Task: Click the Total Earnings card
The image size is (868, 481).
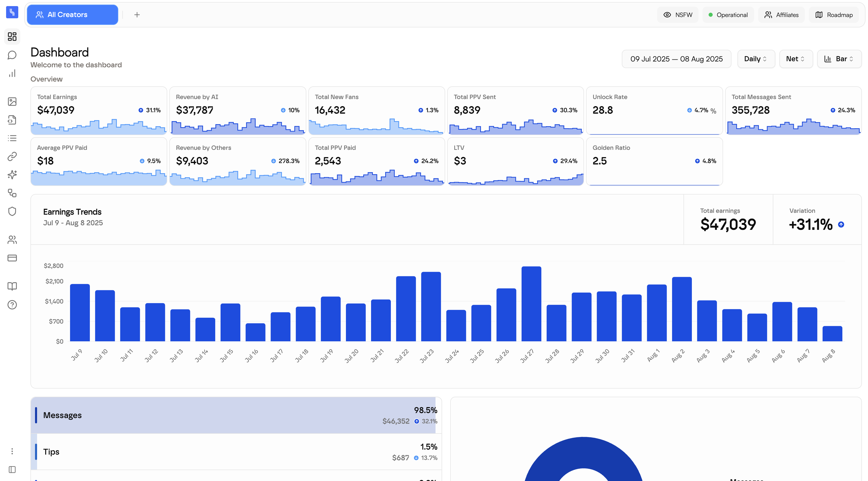Action: 99,110
